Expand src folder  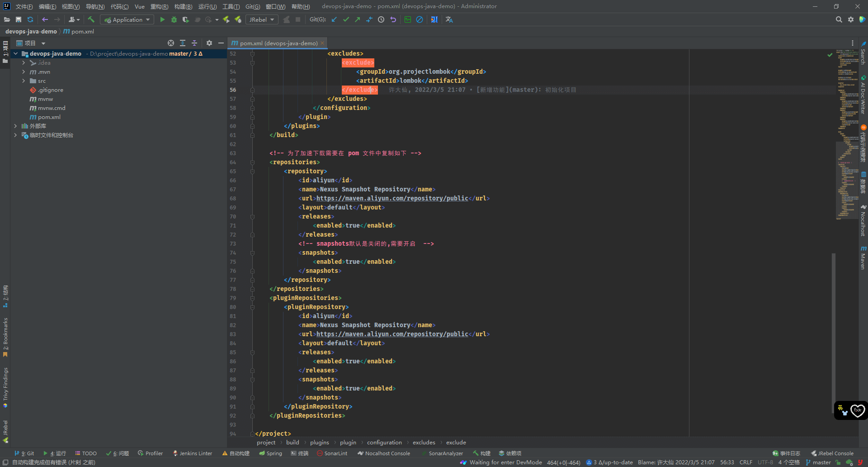pyautogui.click(x=24, y=81)
